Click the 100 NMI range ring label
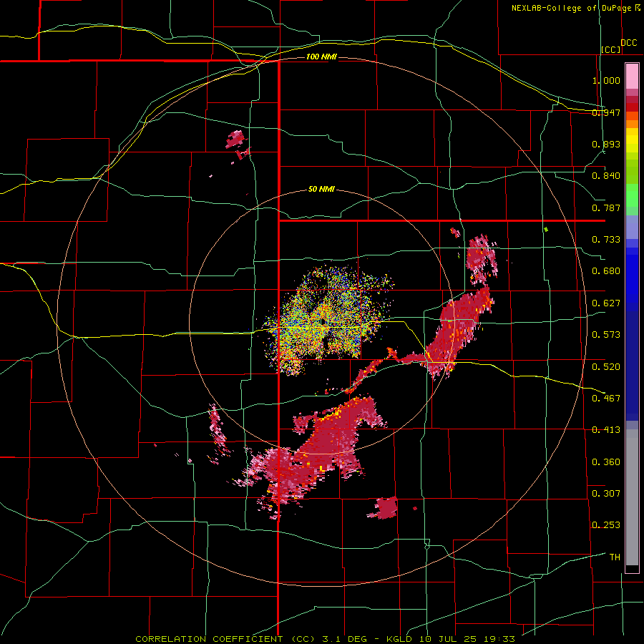This screenshot has width=644, height=644. (321, 57)
